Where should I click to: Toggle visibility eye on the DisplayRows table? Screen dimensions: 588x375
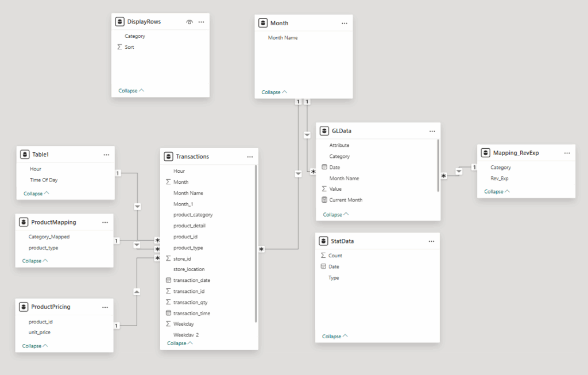(189, 21)
